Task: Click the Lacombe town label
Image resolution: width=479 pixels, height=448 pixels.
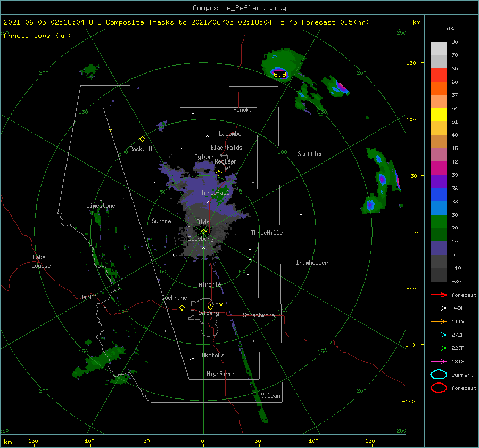Action: [230, 134]
